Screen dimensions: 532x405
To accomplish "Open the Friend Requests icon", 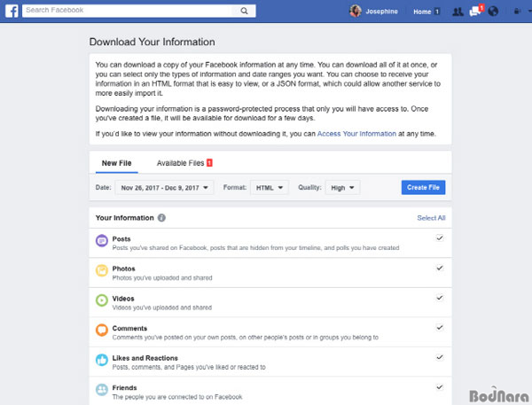I will [x=458, y=12].
